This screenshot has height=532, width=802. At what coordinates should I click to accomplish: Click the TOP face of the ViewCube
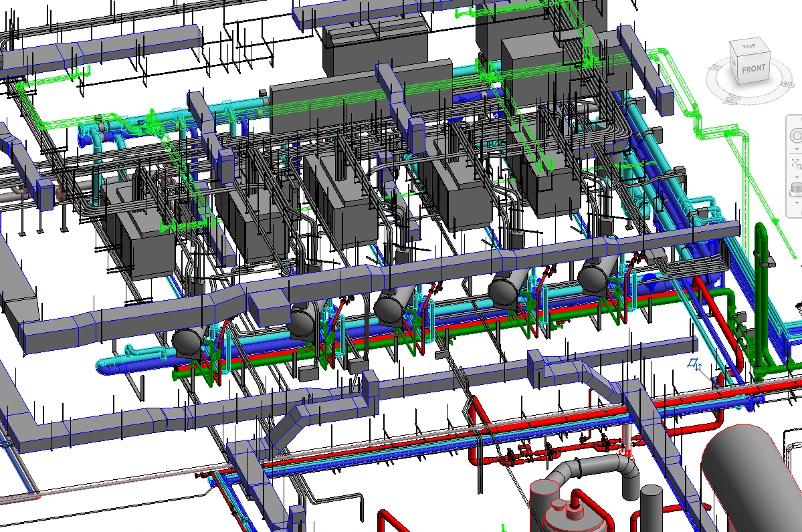click(750, 47)
